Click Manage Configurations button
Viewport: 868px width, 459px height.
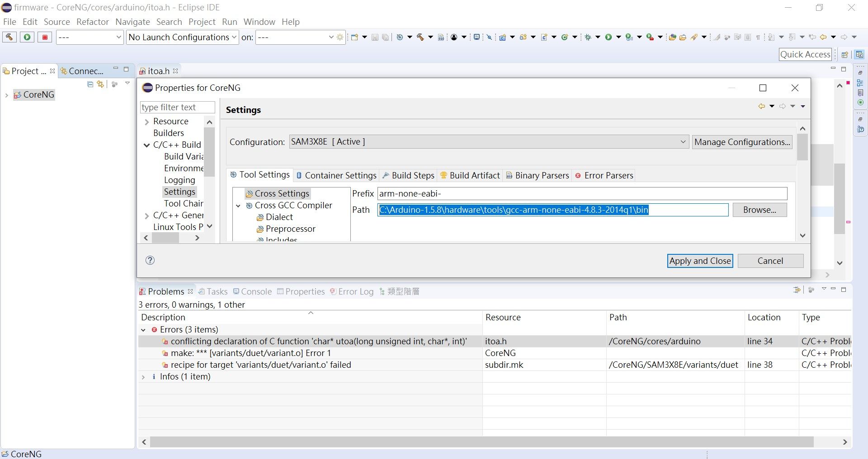pos(742,142)
